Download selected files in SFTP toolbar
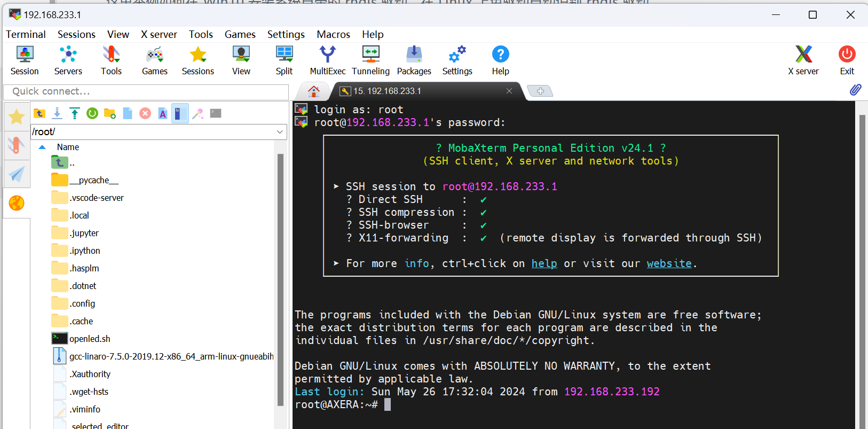Viewport: 868px width, 429px height. [x=57, y=113]
